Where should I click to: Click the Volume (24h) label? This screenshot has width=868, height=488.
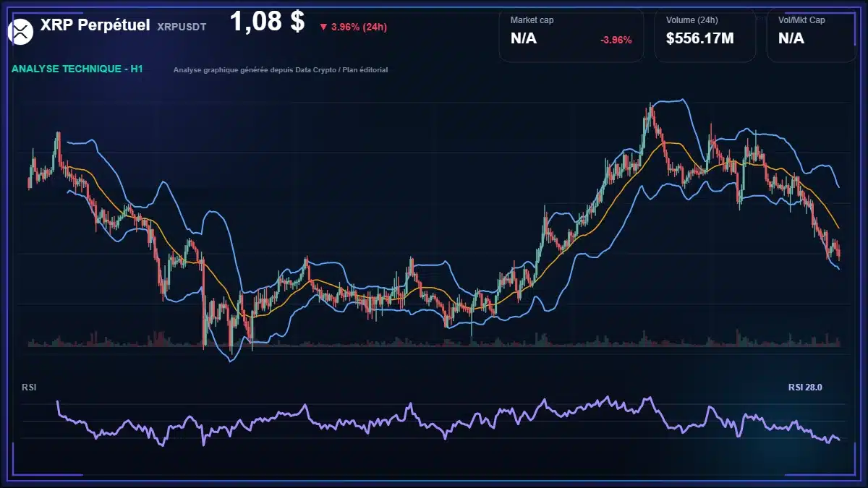(692, 20)
